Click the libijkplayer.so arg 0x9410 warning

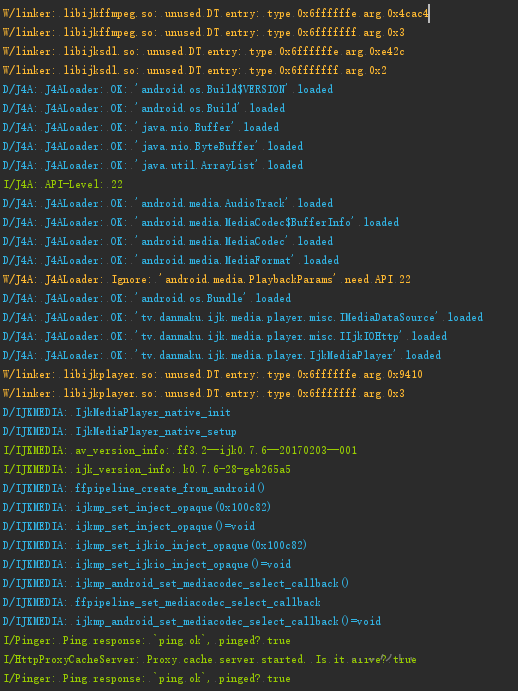212,375
